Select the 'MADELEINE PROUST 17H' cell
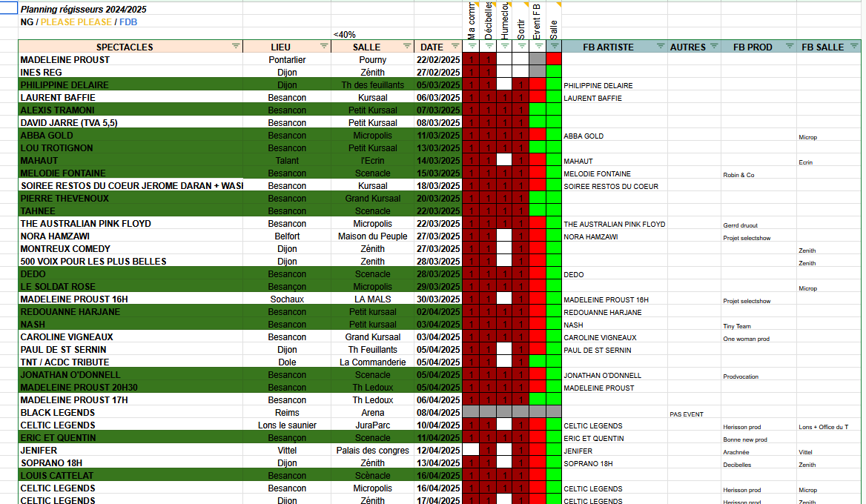 pos(130,399)
